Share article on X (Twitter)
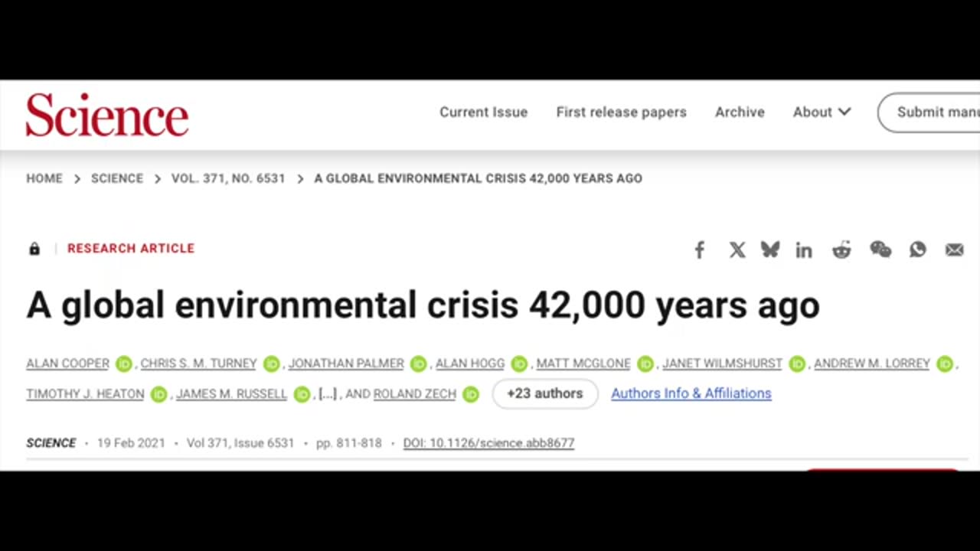This screenshot has height=551, width=980. (737, 249)
